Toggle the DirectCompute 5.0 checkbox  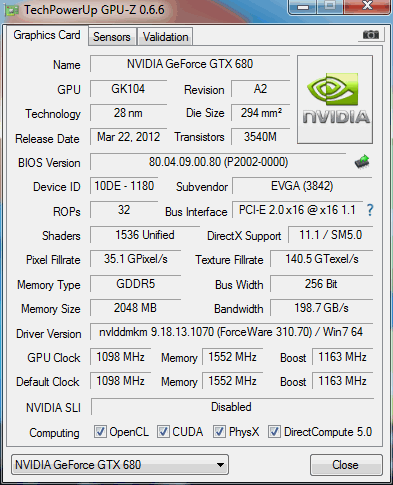[274, 431]
